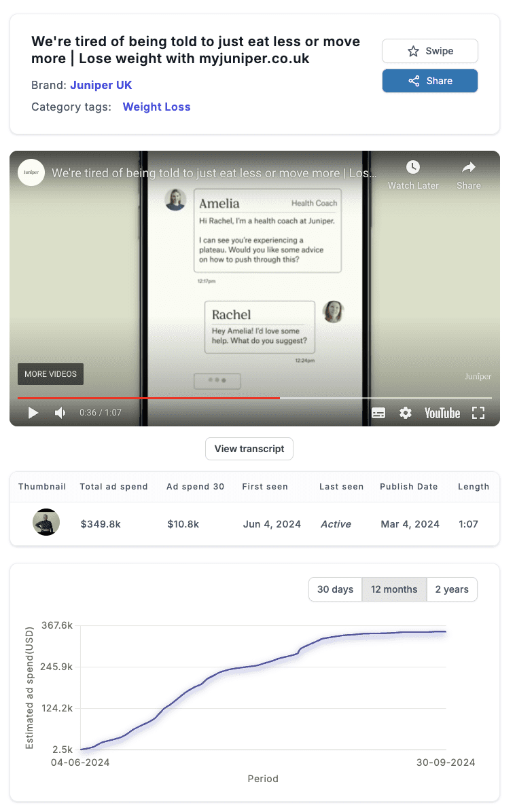Screen dimensions: 515x812
Task: Expand View transcript
Action: coord(249,449)
